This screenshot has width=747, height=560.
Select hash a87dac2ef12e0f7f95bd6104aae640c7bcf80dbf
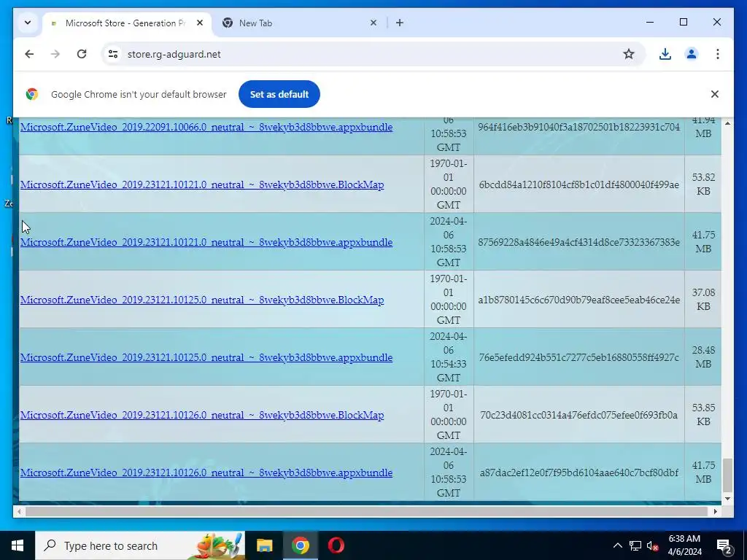click(x=578, y=472)
